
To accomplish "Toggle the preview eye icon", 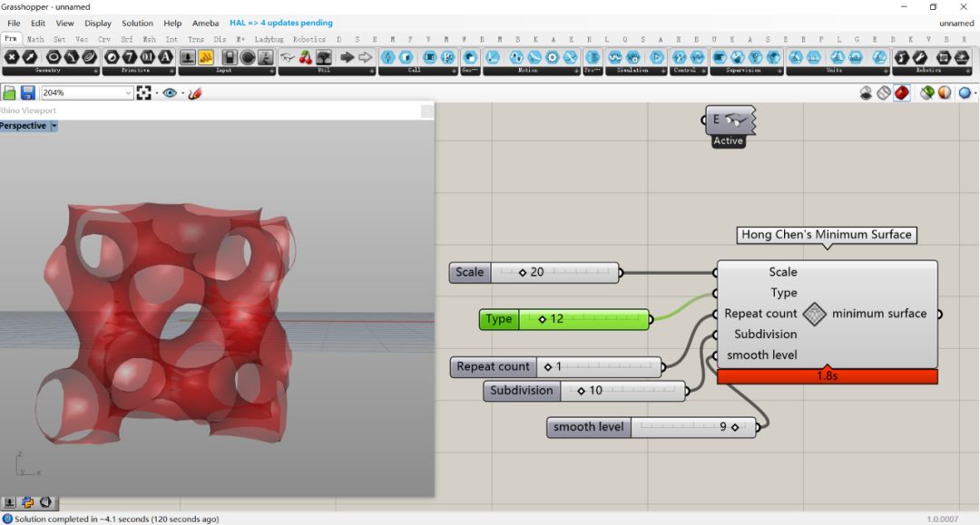I will (x=169, y=92).
